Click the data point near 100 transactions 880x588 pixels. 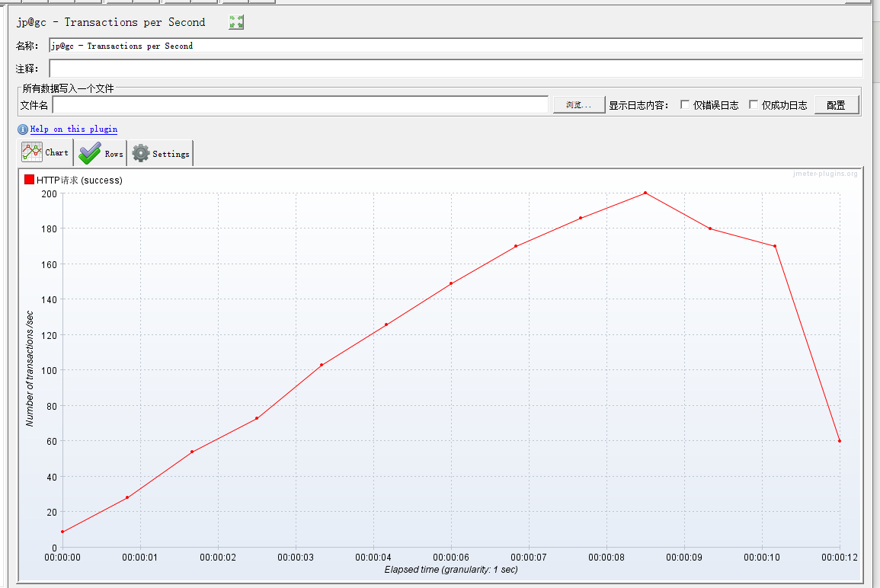322,365
